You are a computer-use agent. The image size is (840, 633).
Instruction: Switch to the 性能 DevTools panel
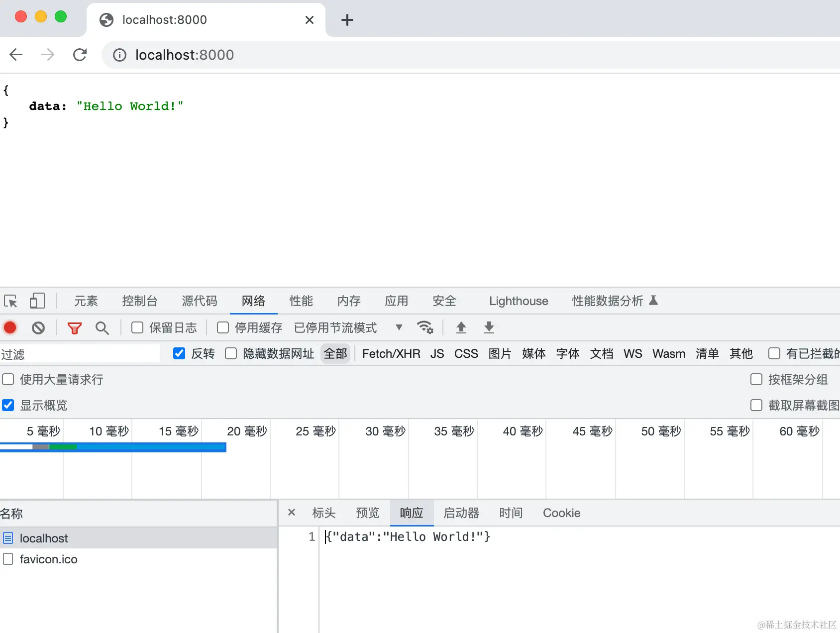302,301
